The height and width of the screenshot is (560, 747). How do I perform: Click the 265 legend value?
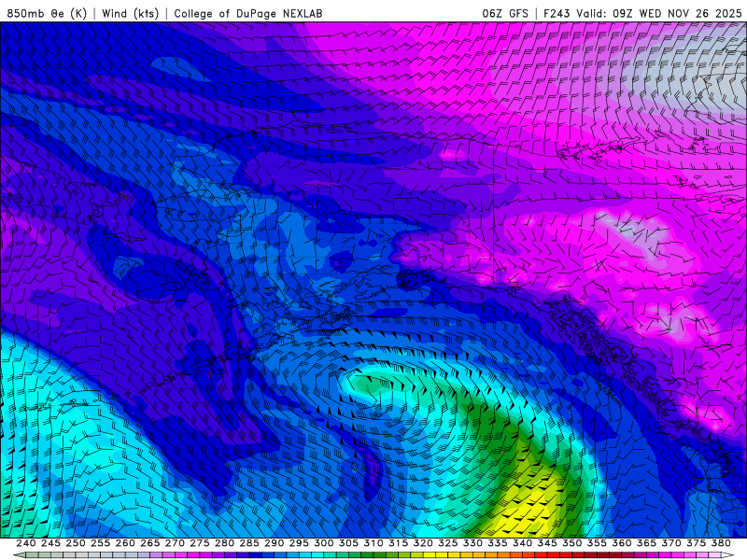point(149,543)
